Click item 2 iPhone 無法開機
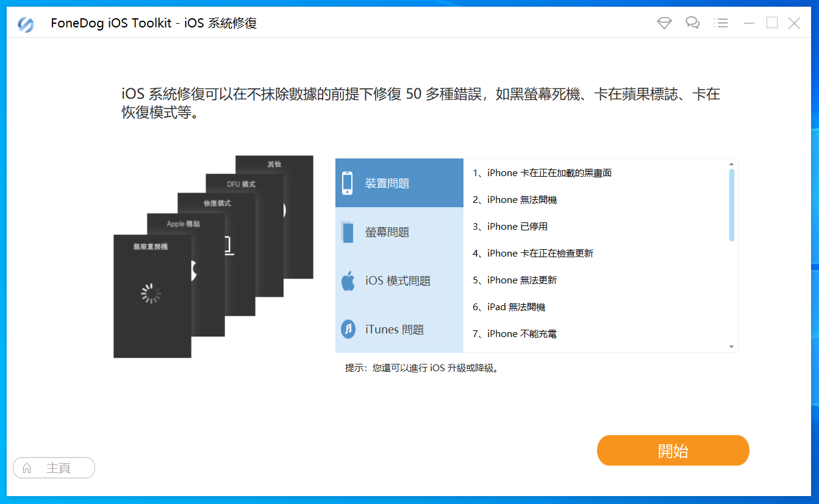This screenshot has width=819, height=504. point(515,200)
